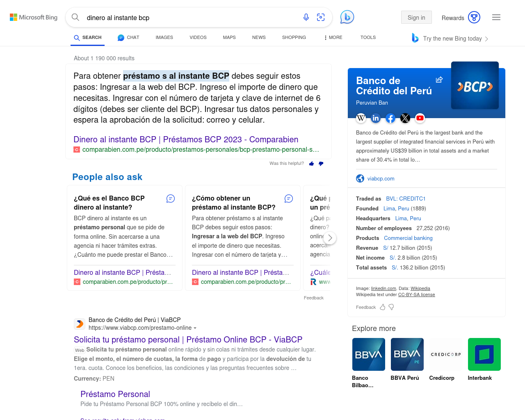The width and height of the screenshot is (525, 420).
Task: Open the BBVA Perú thumbnail
Action: [407, 354]
